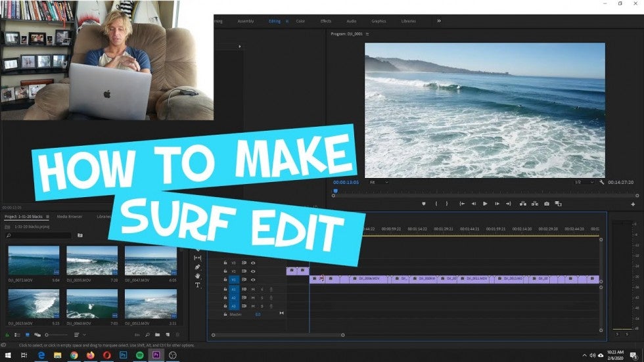Click the Lift button
Screen dimensions: 644x362
523,204
